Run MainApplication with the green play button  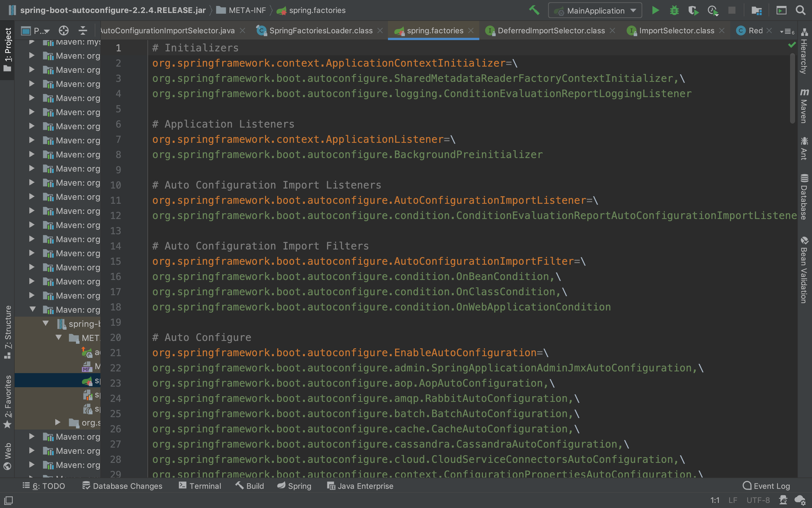pos(655,10)
